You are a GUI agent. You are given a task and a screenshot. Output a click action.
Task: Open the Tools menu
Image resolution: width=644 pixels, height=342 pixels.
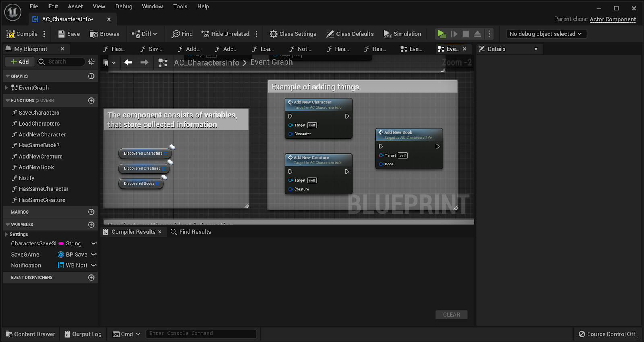coord(180,6)
